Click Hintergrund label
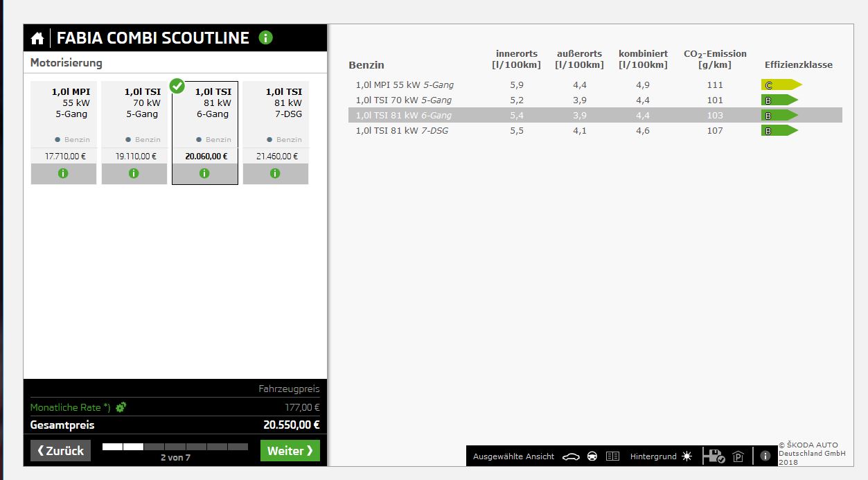The image size is (868, 480). [653, 456]
